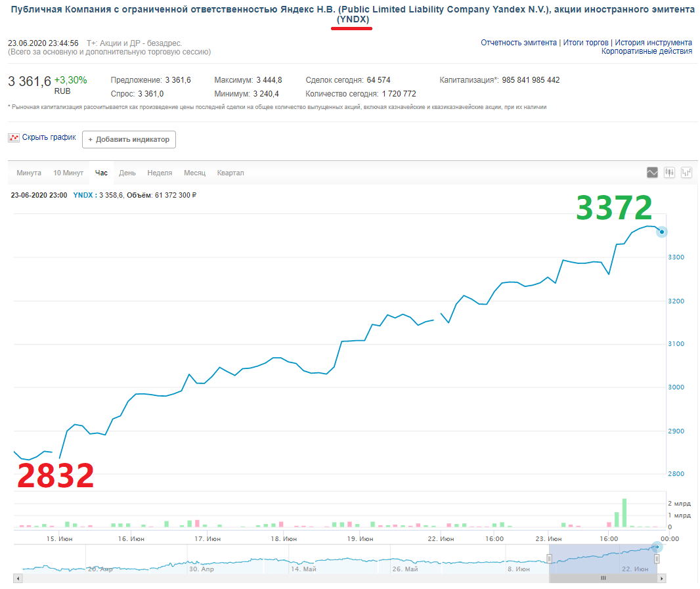Click the last price point marker on chart
The height and width of the screenshot is (589, 700).
click(x=662, y=232)
